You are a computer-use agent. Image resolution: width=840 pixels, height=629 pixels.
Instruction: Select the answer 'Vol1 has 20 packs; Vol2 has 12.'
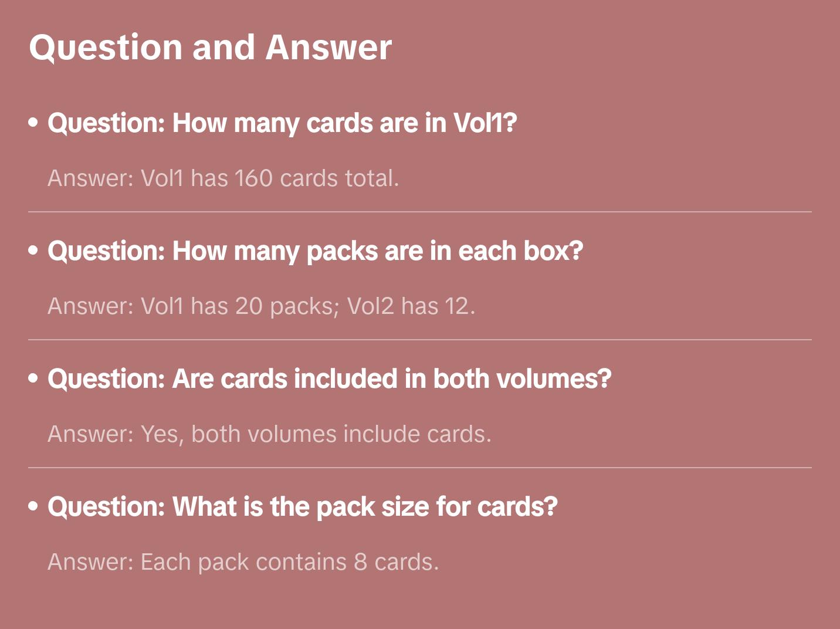pos(261,306)
